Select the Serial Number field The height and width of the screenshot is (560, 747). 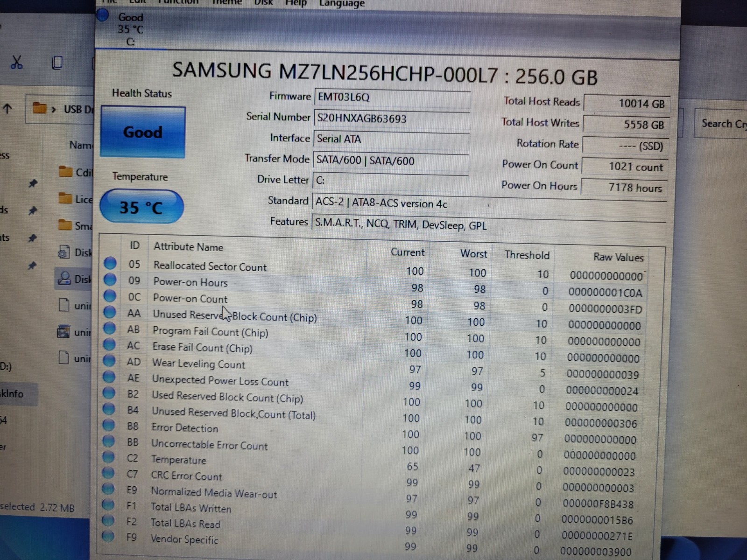coord(392,119)
